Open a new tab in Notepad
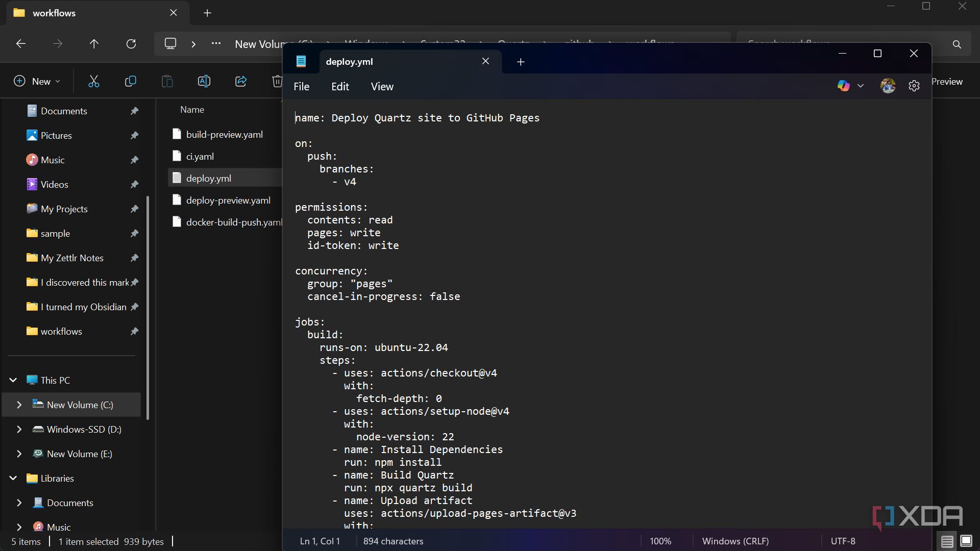This screenshot has height=551, width=980. point(520,61)
